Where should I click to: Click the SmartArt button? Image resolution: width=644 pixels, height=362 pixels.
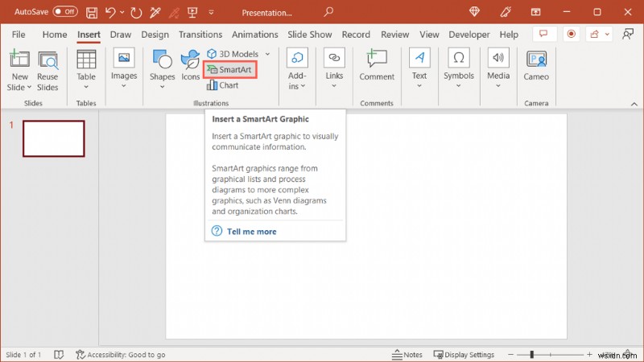pyautogui.click(x=230, y=70)
